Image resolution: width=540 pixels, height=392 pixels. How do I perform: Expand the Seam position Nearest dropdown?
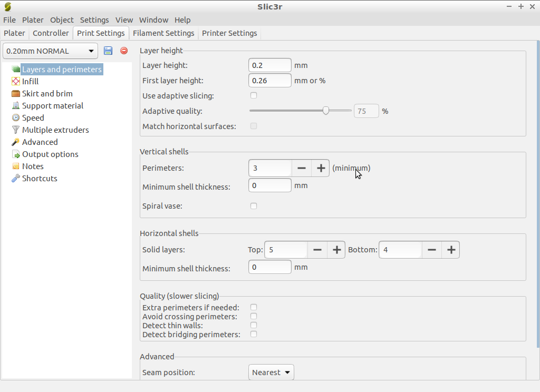(271, 373)
